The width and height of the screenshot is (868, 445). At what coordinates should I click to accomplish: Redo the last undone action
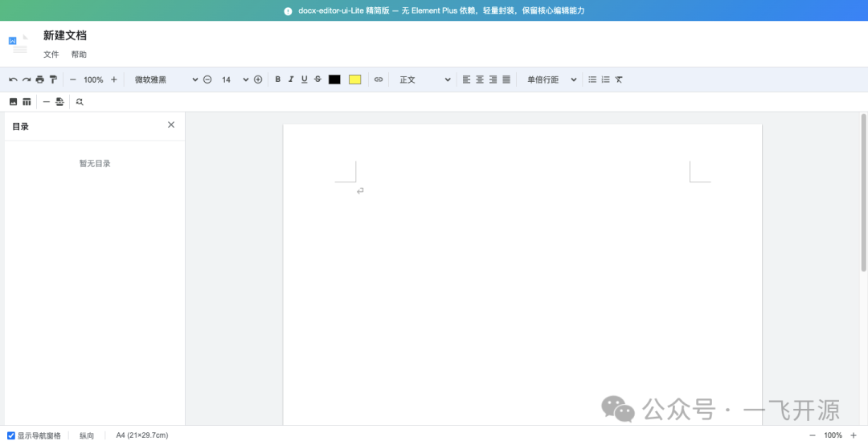(27, 80)
